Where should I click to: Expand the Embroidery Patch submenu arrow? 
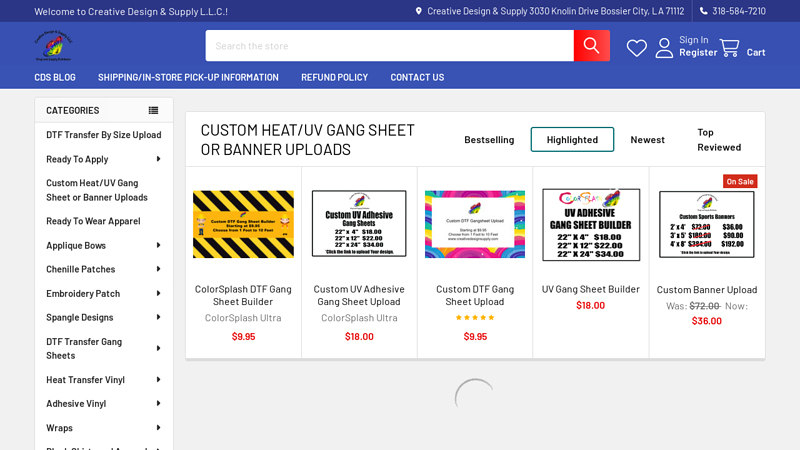(158, 293)
